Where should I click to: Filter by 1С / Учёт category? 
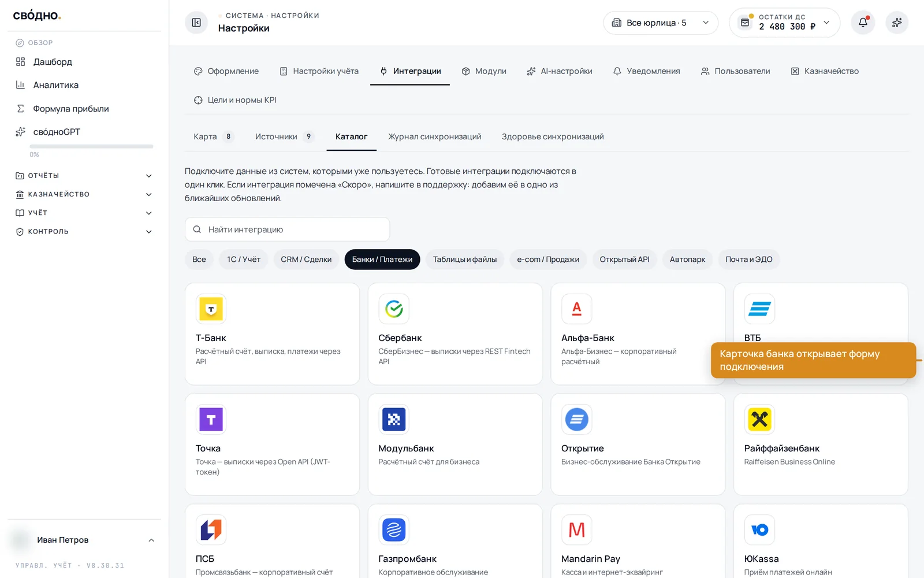[x=244, y=260]
